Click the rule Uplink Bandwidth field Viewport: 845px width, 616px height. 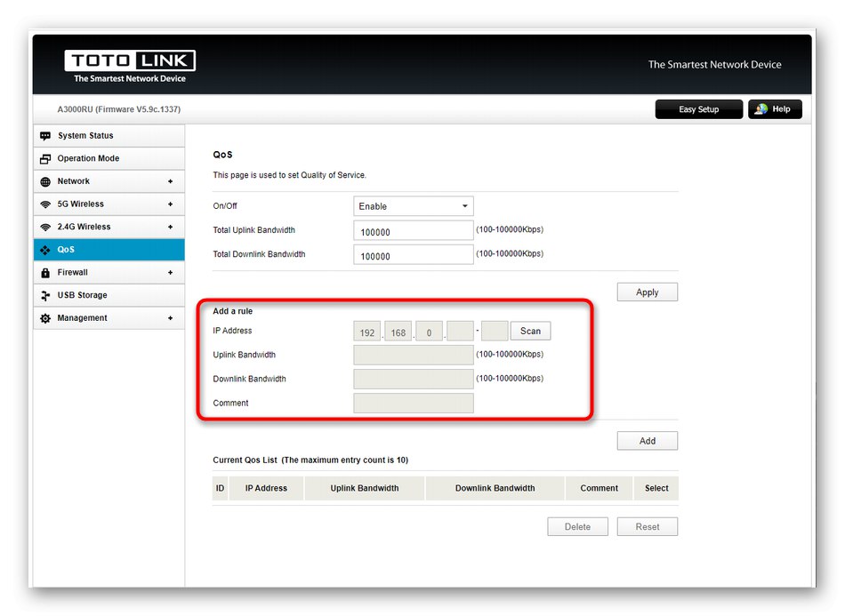pos(414,355)
